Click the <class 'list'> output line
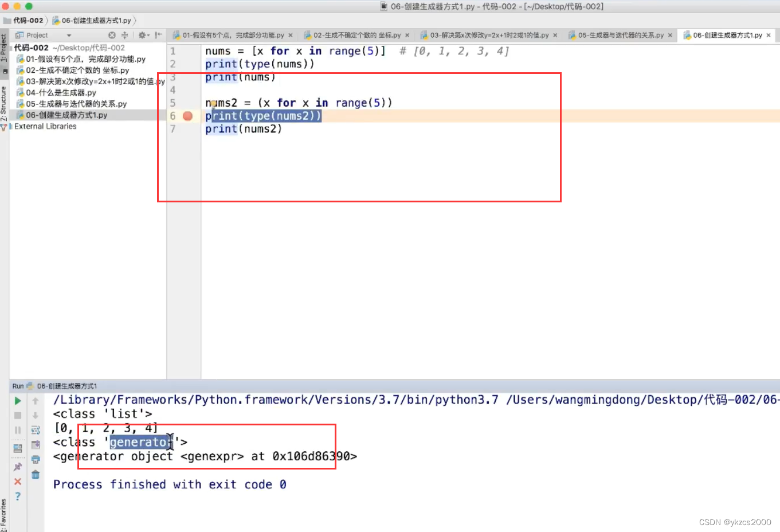The image size is (780, 532). click(x=103, y=414)
